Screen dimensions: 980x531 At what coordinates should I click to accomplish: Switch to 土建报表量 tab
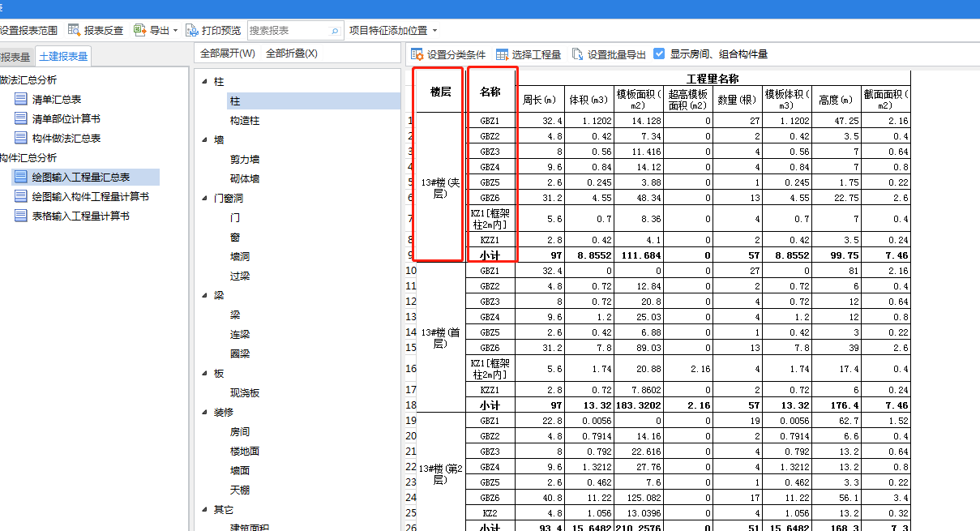click(x=63, y=57)
